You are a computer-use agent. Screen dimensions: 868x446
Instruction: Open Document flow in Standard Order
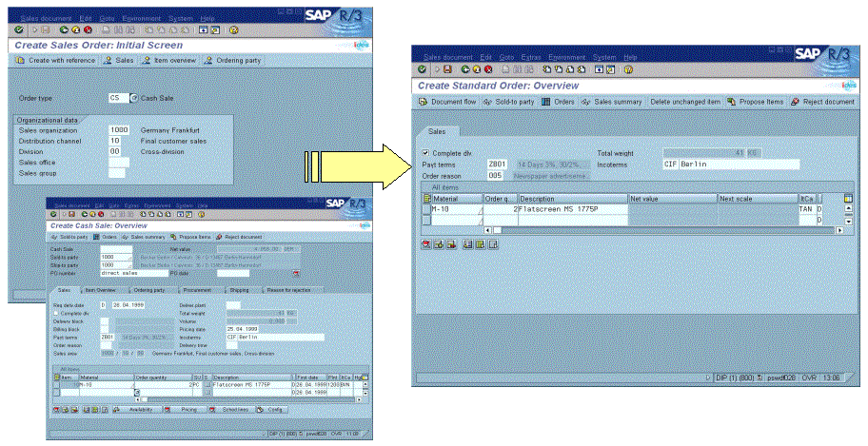(447, 102)
